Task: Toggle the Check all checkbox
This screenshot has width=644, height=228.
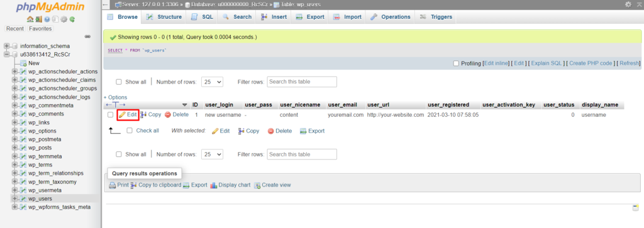Action: pyautogui.click(x=130, y=131)
